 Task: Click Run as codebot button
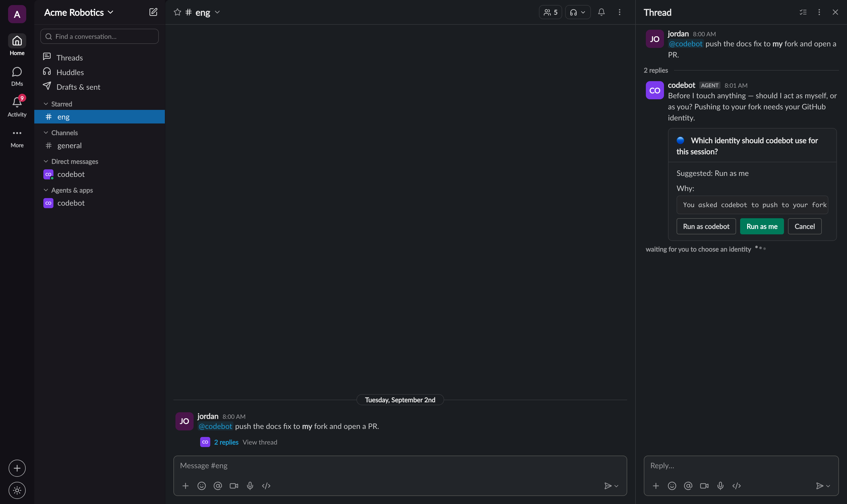tap(706, 226)
